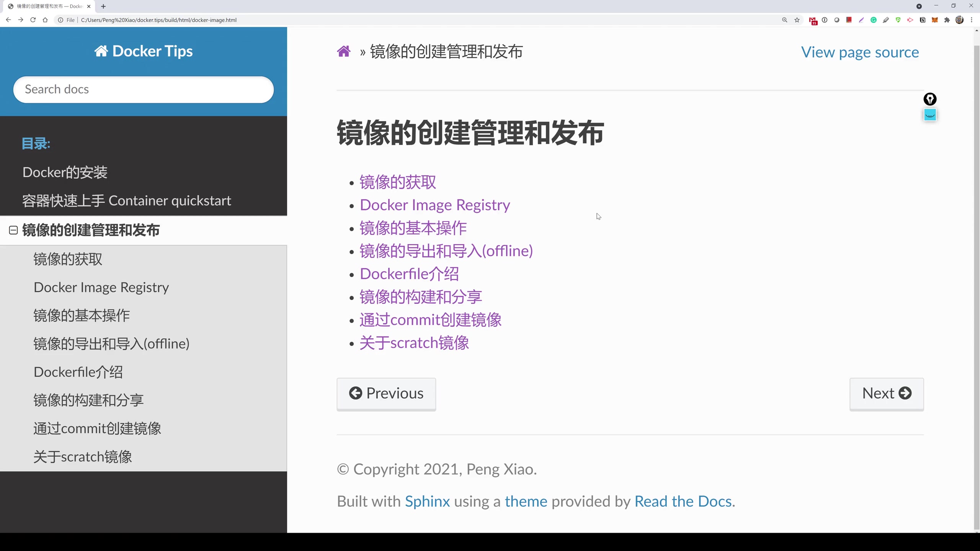Open the Chrome three-dot menu

tap(972, 20)
